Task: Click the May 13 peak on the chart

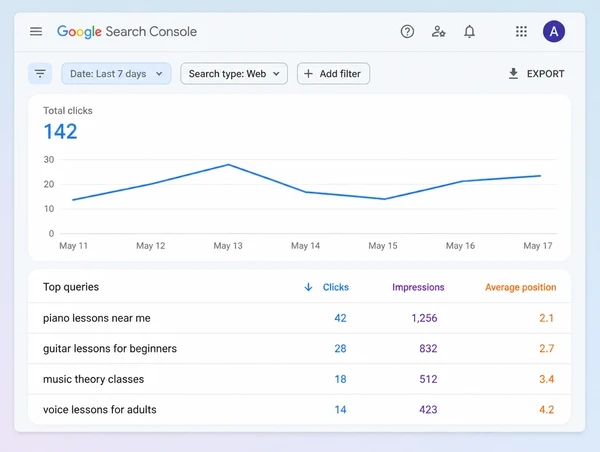Action: tap(228, 165)
